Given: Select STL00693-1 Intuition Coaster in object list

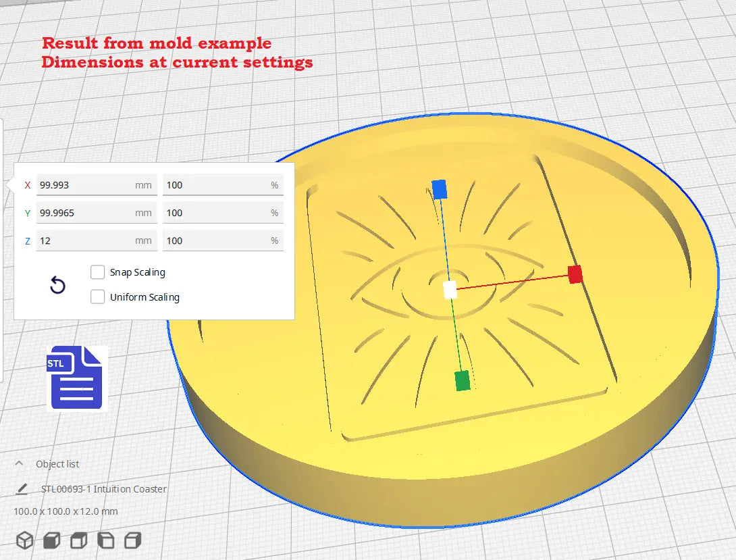Looking at the screenshot, I should (104, 488).
